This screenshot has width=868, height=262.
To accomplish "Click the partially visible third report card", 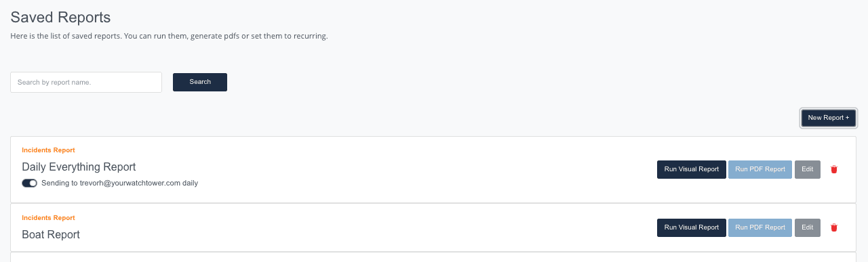I will click(x=433, y=257).
